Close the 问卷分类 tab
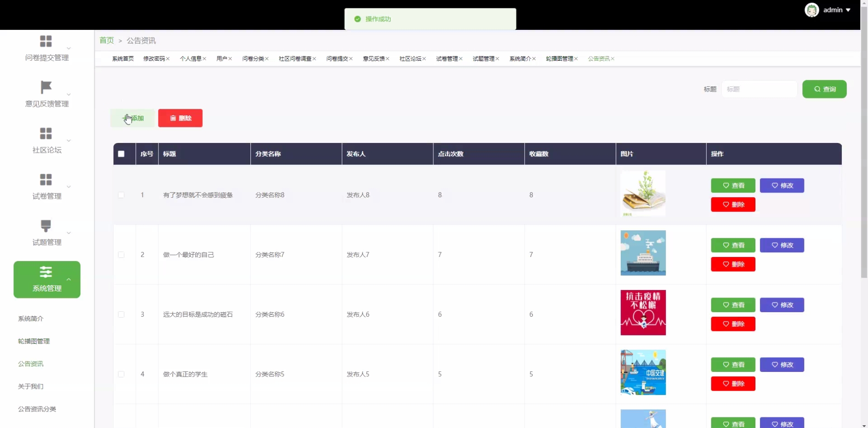This screenshot has height=428, width=868. tap(267, 59)
